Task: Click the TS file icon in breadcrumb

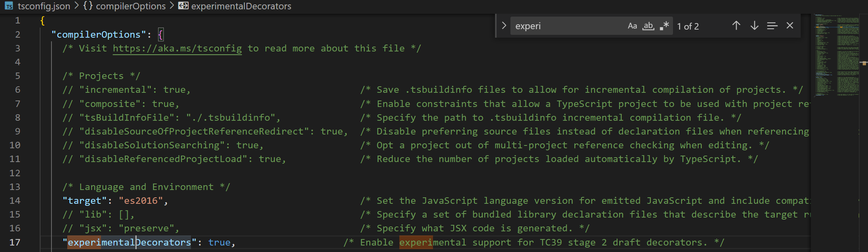Action: pos(9,6)
